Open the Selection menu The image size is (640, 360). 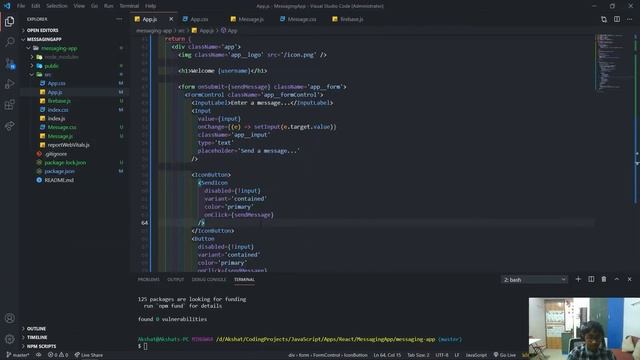(x=57, y=6)
